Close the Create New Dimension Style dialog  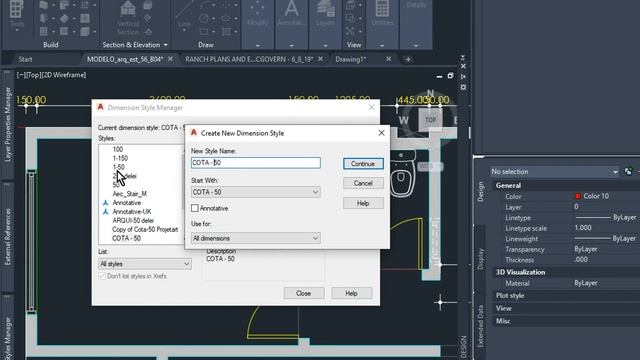pos(381,133)
